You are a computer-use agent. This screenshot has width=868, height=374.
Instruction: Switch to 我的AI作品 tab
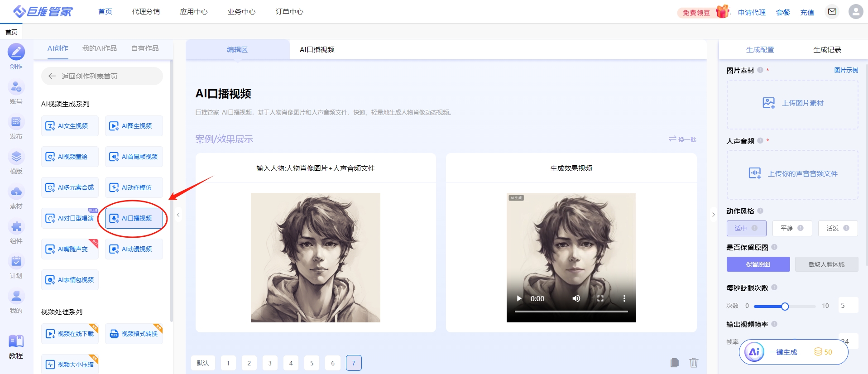(x=99, y=48)
